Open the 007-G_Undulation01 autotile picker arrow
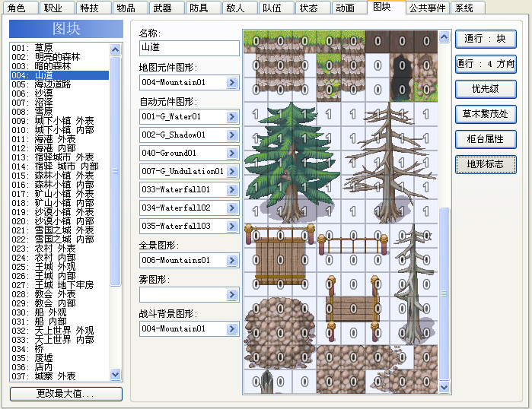 pyautogui.click(x=232, y=171)
